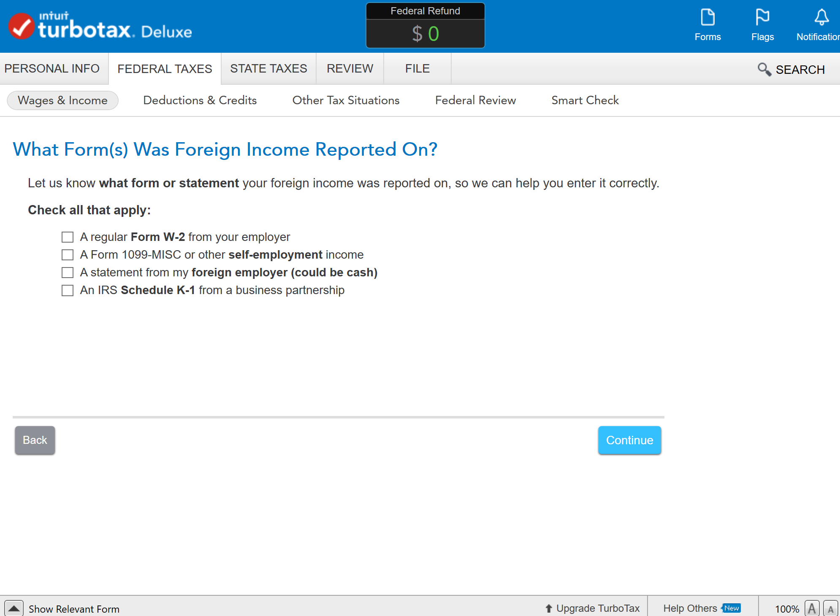Click the smaller font size A icon
This screenshot has height=616, width=840.
pos(830,609)
